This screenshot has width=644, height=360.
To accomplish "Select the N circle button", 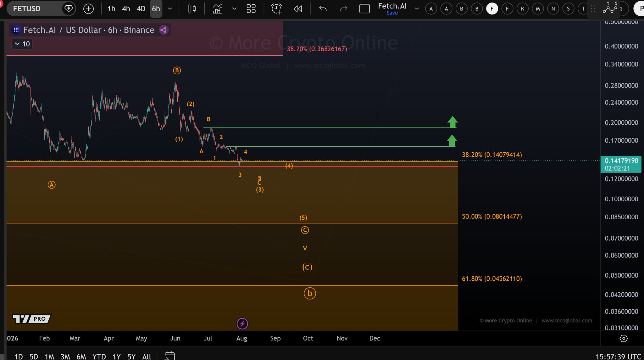I will click(553, 8).
